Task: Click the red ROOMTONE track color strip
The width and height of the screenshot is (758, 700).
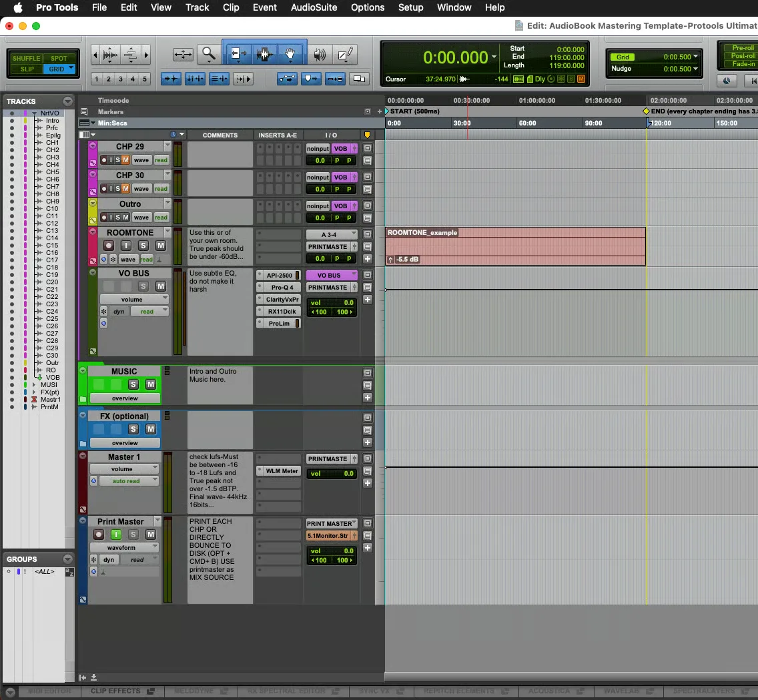Action: (93, 246)
